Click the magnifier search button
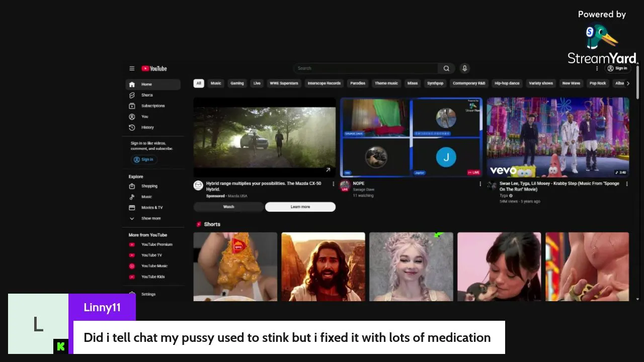644x362 pixels. point(446,68)
